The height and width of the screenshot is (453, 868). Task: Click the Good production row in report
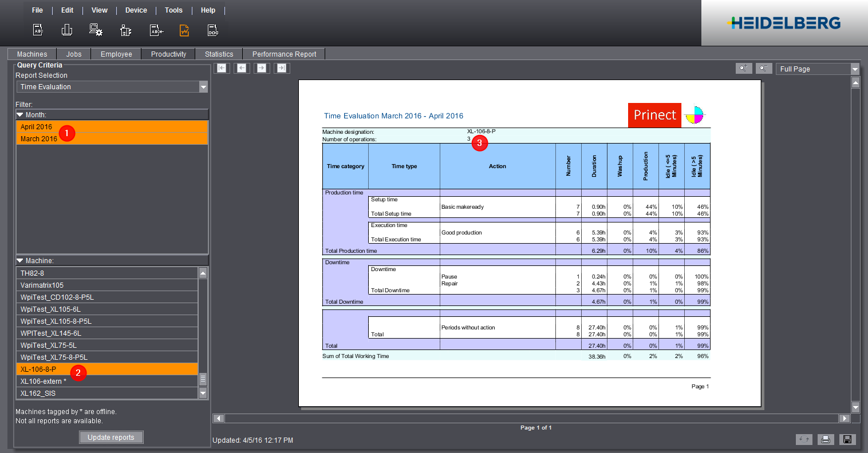516,233
